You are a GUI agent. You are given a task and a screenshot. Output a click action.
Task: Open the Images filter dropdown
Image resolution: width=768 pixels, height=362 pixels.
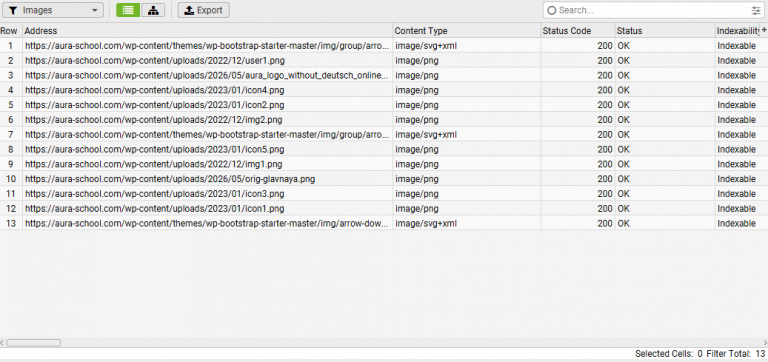(x=53, y=10)
